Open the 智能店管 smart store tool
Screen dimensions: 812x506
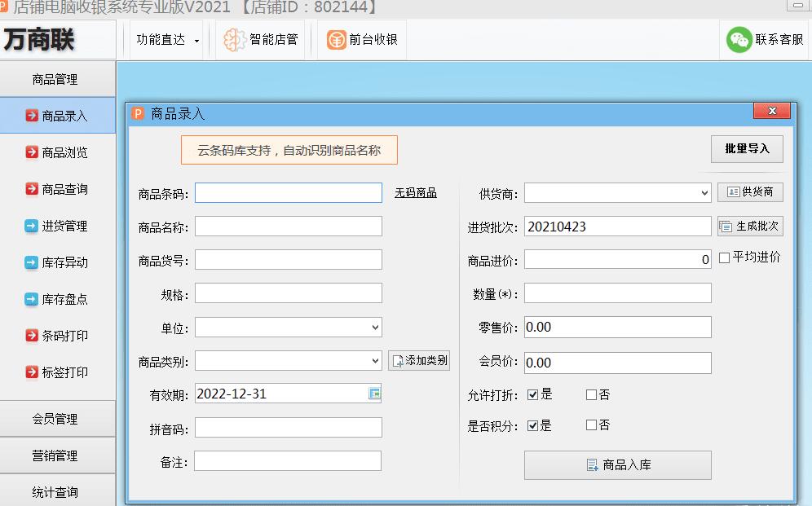[261, 38]
